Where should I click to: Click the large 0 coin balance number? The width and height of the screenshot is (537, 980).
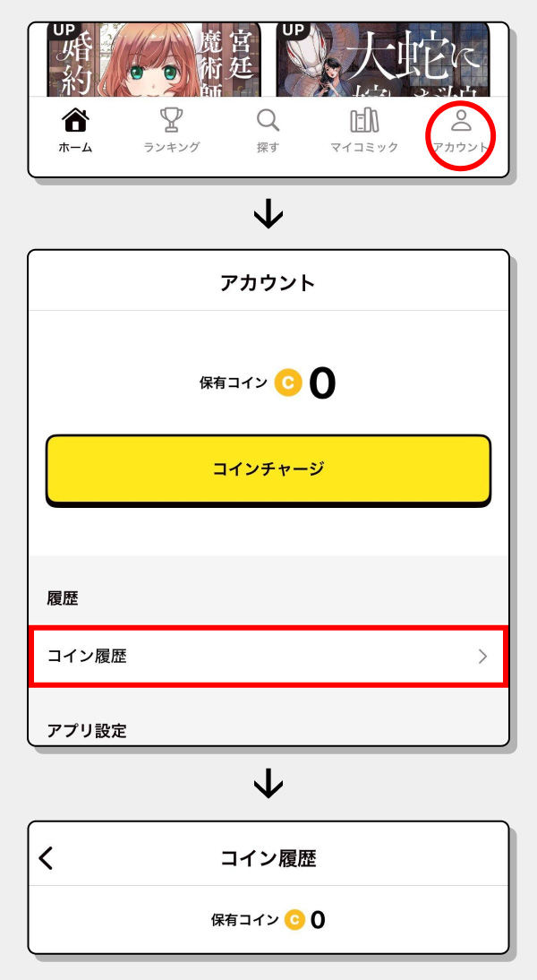[x=322, y=383]
